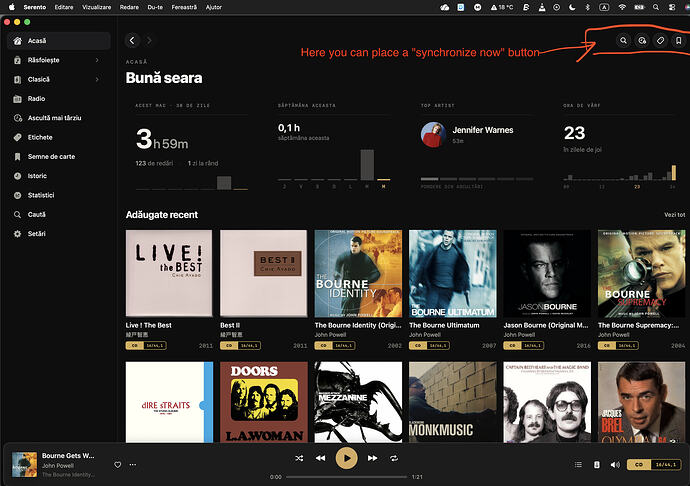
Task: Toggle shuffle playback
Action: click(299, 458)
